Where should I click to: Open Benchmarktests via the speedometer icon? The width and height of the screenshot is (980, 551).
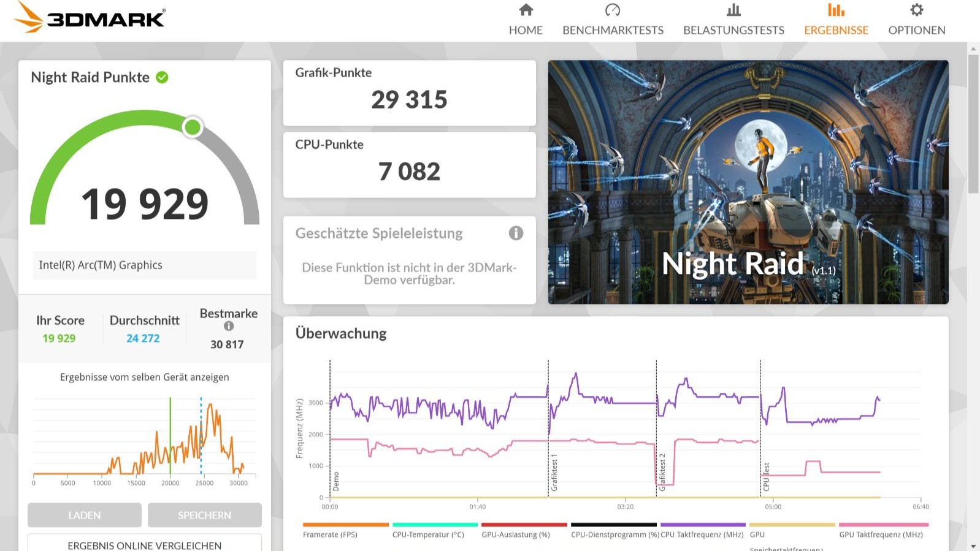(x=612, y=10)
